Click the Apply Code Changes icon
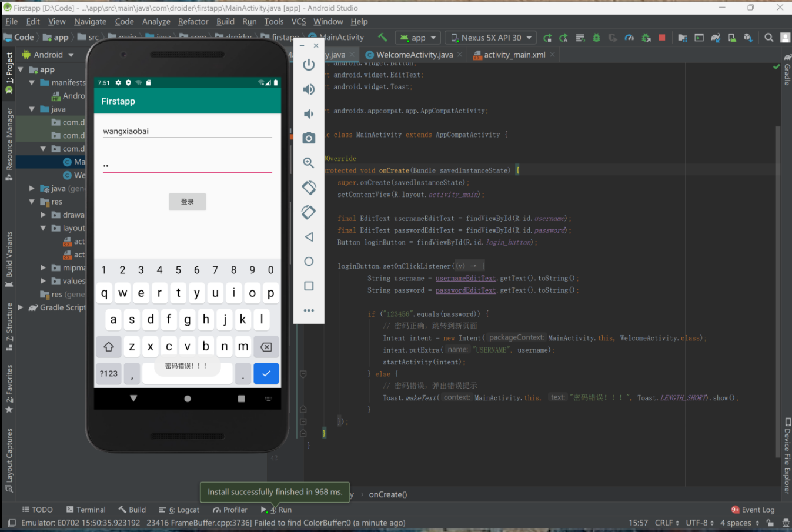This screenshot has width=792, height=532. 580,38
